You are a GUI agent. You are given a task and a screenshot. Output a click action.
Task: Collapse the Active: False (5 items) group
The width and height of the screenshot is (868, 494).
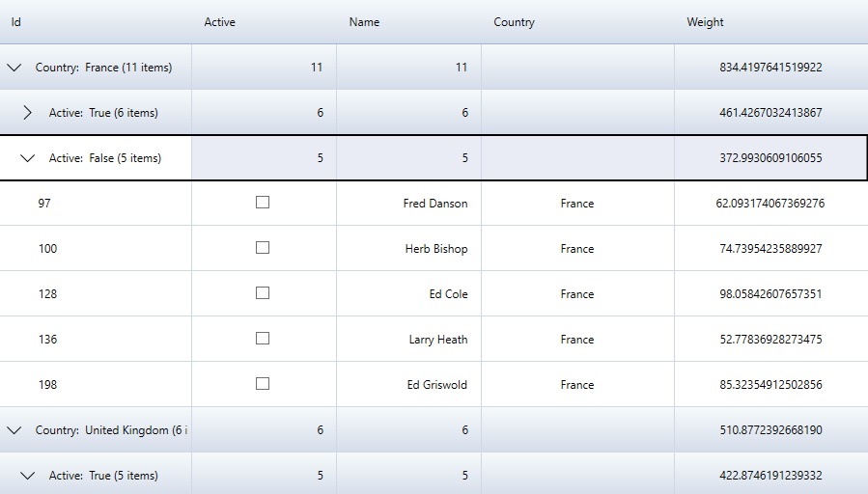pos(28,158)
